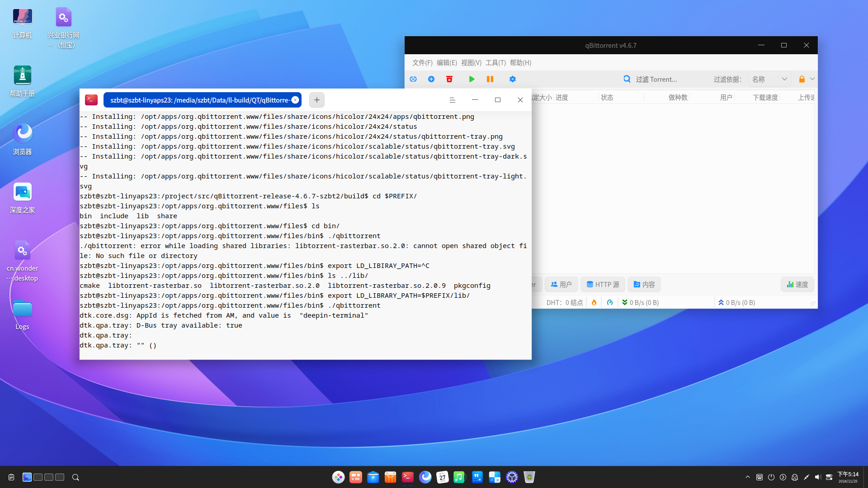
Task: Expand the system tray arrow
Action: [748, 477]
